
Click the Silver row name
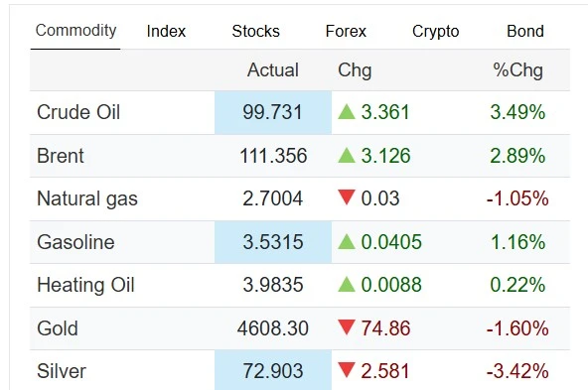(62, 371)
